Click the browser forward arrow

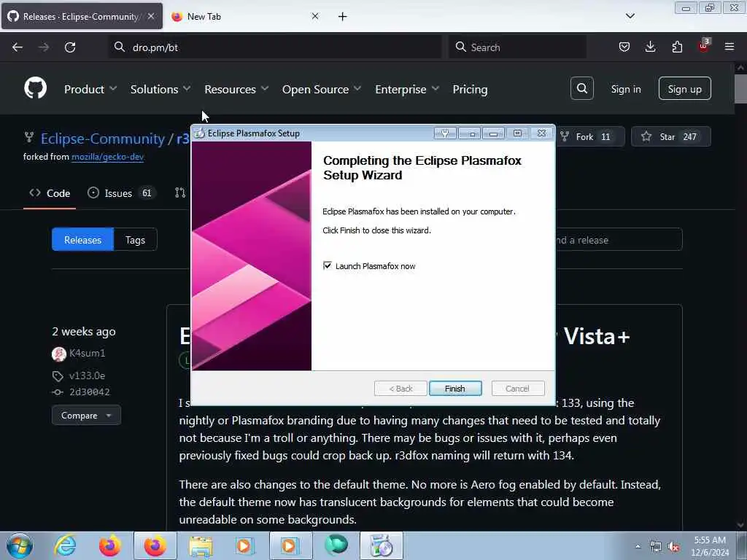click(x=43, y=47)
